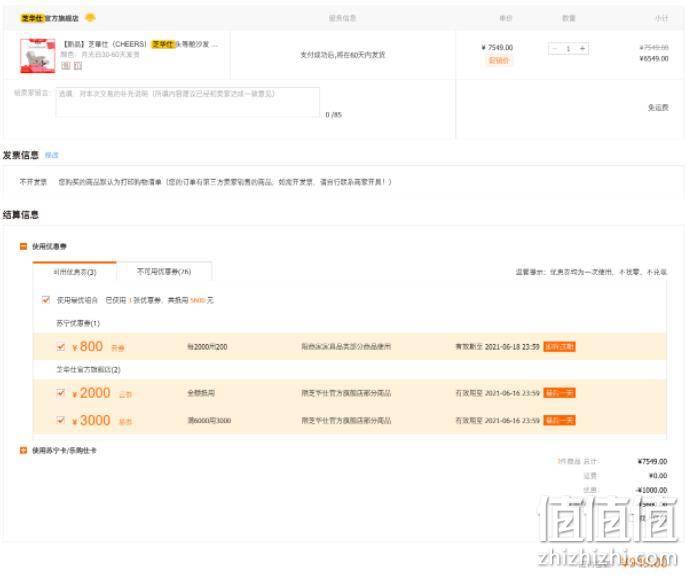Click the ¥0.00 shipping fee value

click(658, 476)
